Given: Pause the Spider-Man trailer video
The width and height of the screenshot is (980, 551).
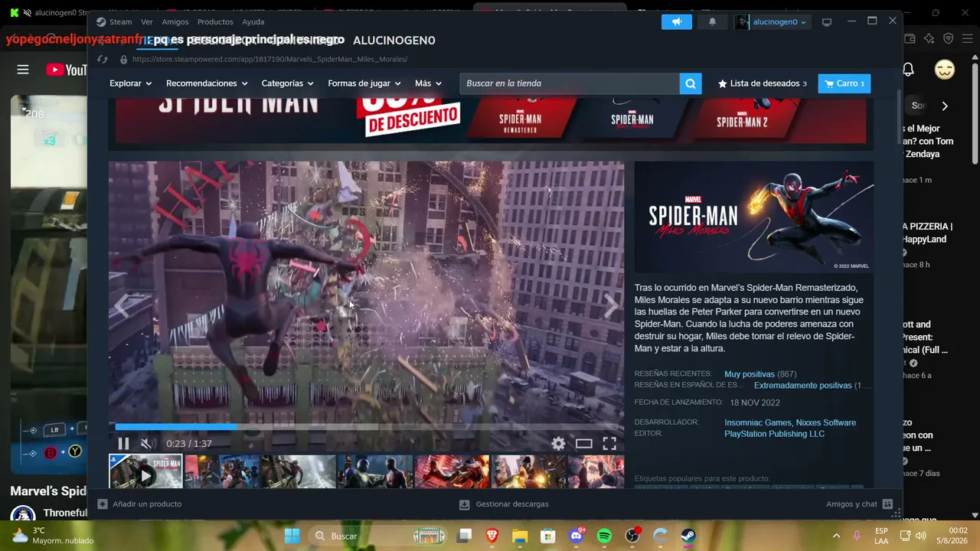Looking at the screenshot, I should point(123,443).
